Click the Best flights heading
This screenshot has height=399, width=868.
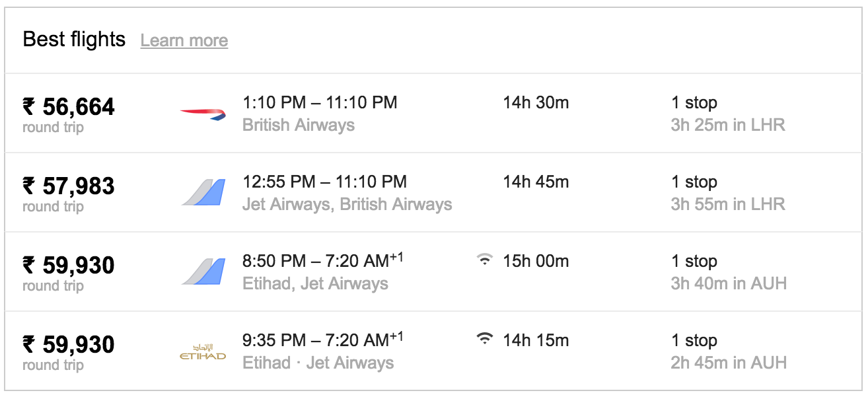(x=74, y=40)
